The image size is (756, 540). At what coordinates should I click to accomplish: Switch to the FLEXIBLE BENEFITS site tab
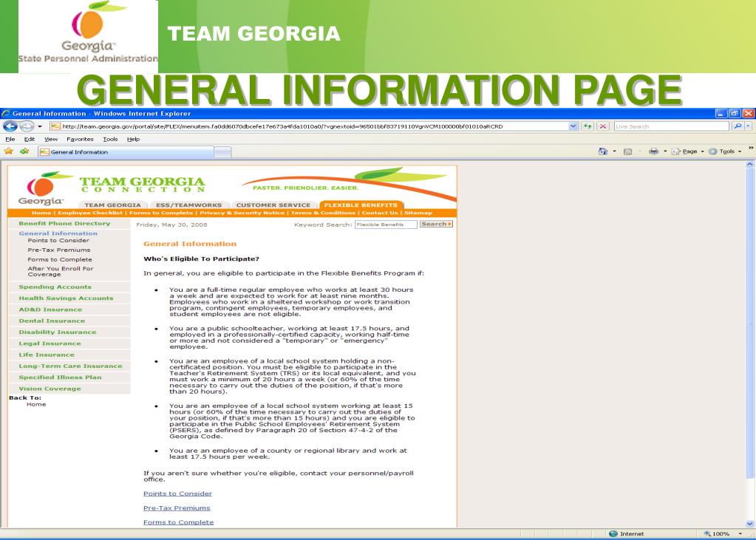coord(361,205)
